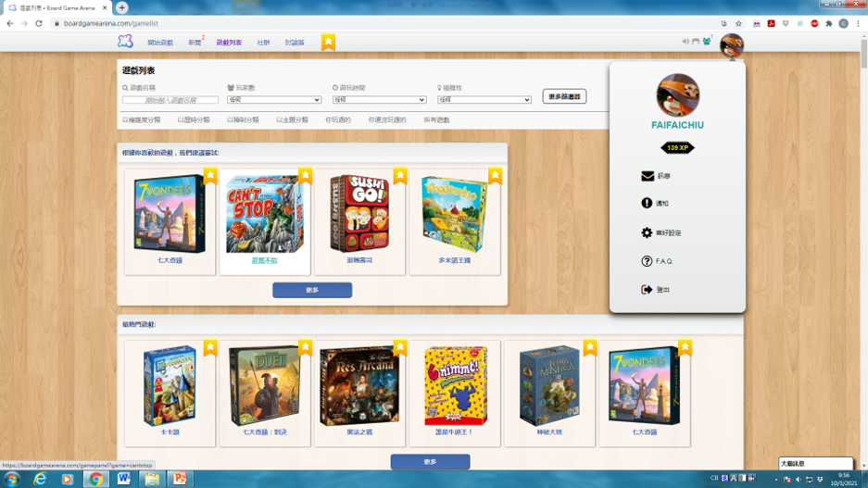
Task: Expand the complexity dropdown
Action: pos(484,100)
